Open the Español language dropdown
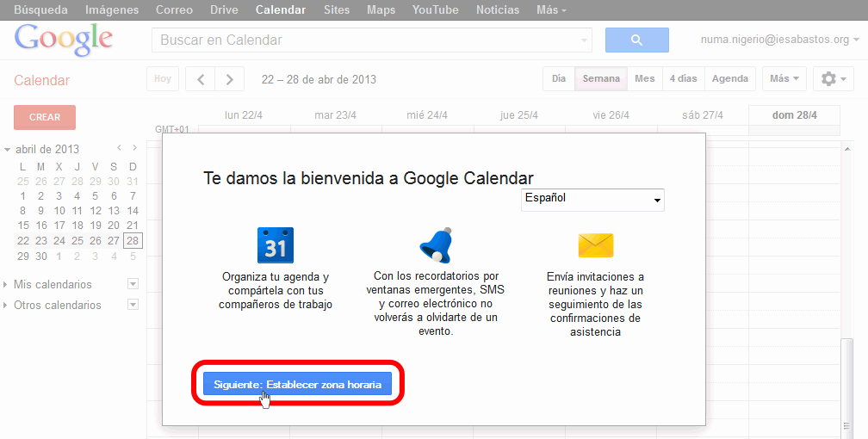This screenshot has height=439, width=868. click(592, 200)
